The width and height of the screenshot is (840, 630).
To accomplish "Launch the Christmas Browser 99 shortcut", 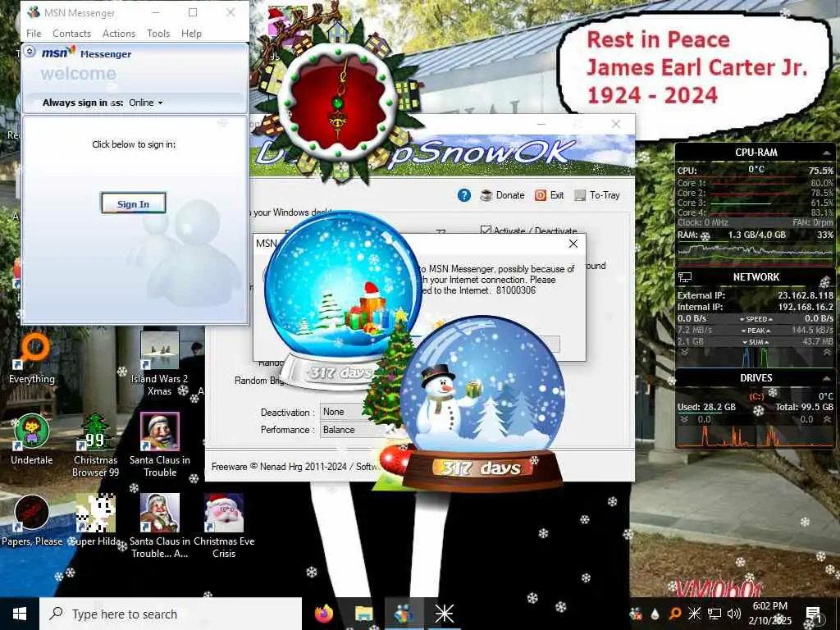I will pyautogui.click(x=95, y=445).
